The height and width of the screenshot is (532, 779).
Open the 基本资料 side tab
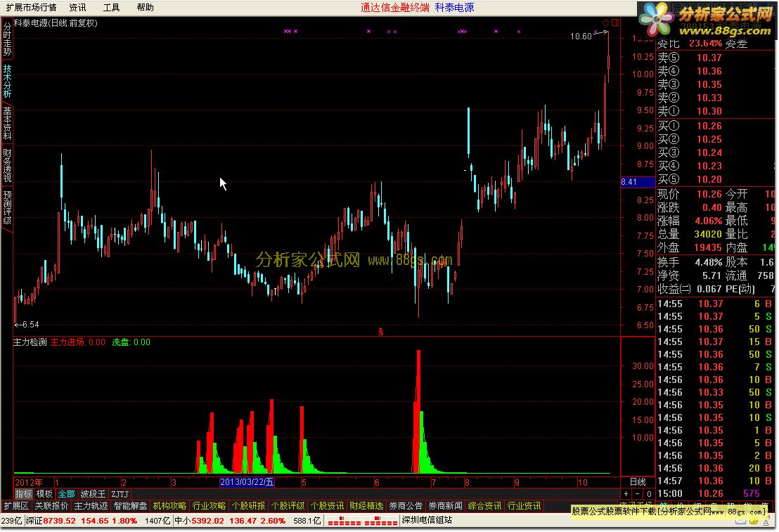point(7,123)
